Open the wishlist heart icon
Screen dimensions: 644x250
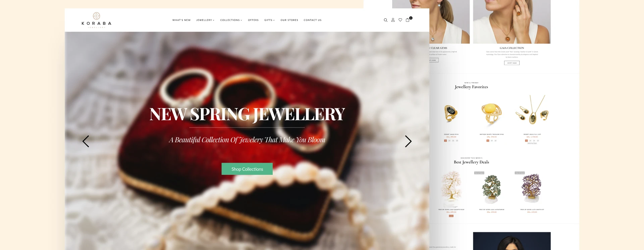pyautogui.click(x=400, y=20)
